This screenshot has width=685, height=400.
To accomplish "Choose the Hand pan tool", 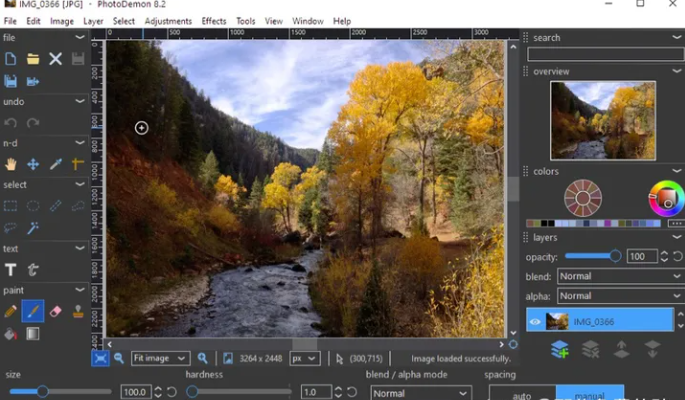I will [11, 164].
